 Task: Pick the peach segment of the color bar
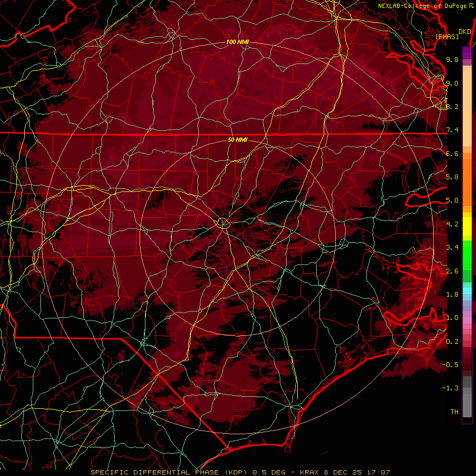[467, 106]
